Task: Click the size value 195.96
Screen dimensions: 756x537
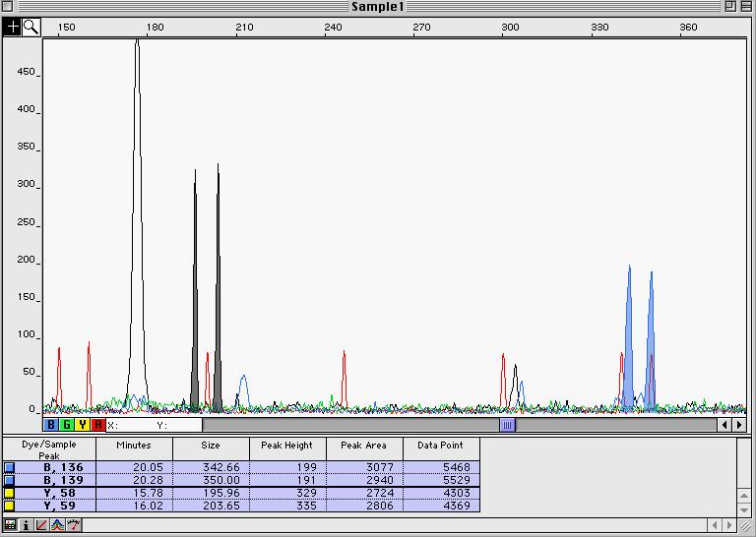Action: (221, 493)
